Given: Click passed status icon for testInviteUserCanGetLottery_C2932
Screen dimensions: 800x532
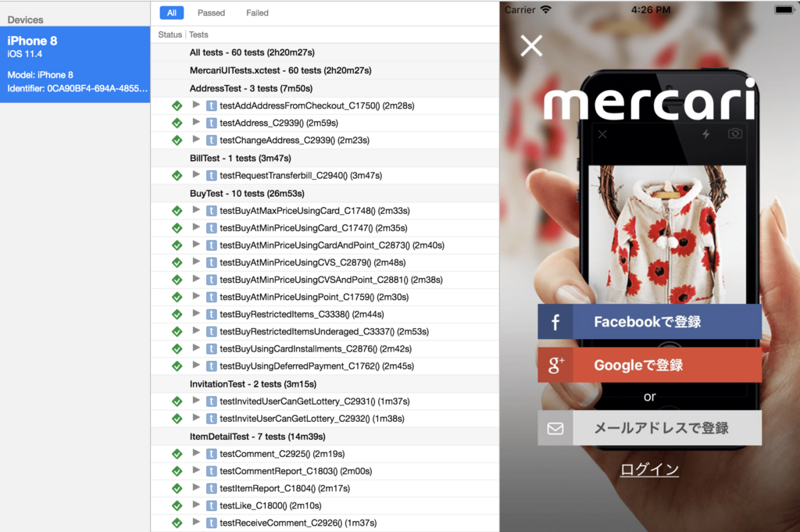Looking at the screenshot, I should click(177, 419).
